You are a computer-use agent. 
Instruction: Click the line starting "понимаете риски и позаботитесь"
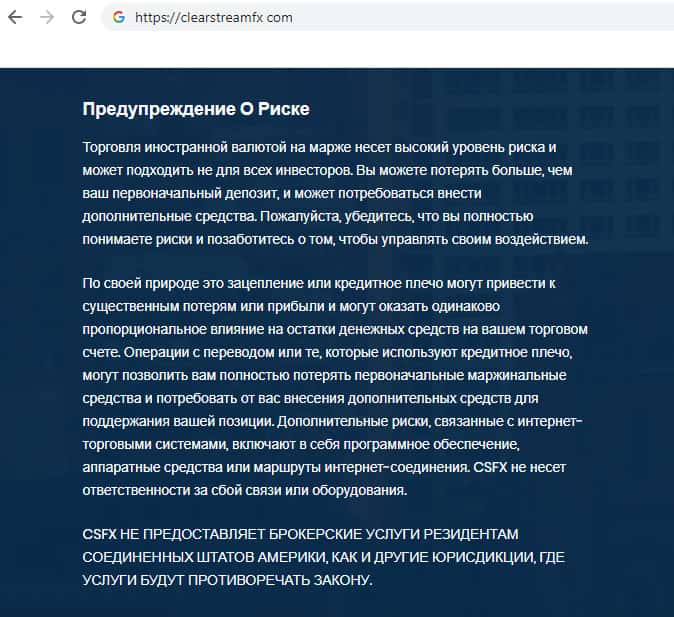(x=335, y=239)
